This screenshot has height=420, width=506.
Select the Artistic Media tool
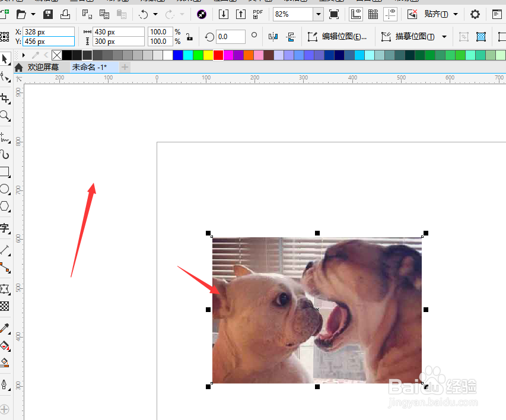(5, 155)
